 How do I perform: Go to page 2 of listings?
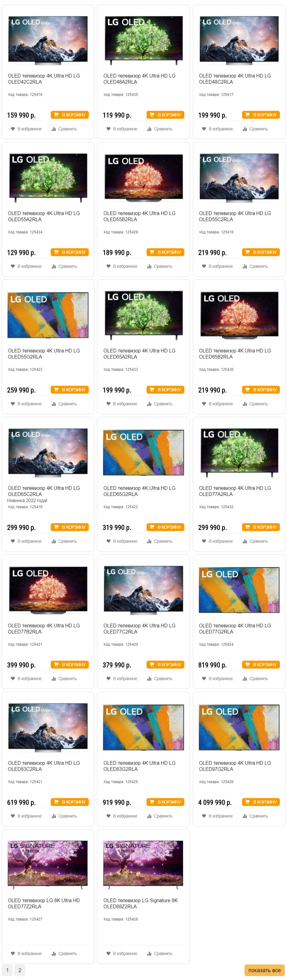point(20,970)
